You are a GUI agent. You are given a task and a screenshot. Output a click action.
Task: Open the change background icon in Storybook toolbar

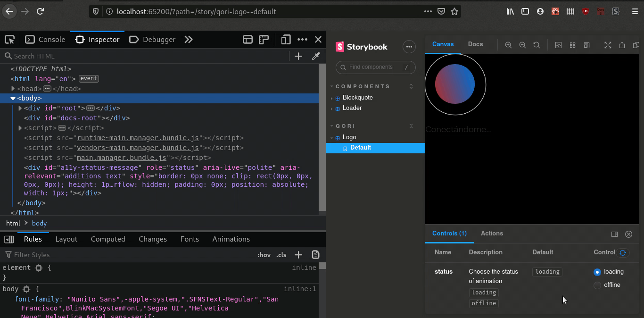point(558,45)
